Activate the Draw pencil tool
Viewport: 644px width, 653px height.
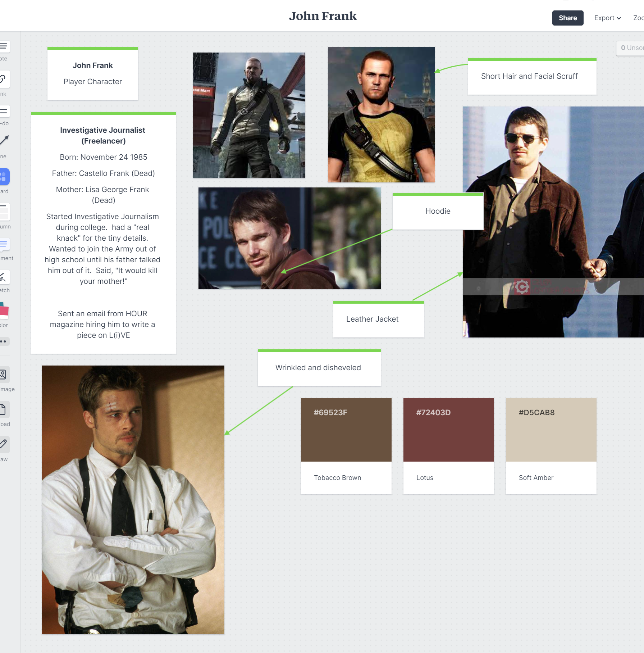4,444
